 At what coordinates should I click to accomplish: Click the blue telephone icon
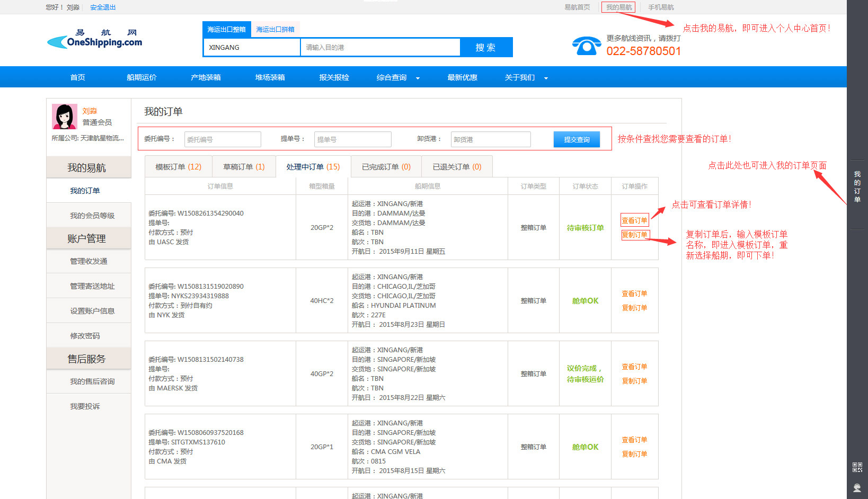[586, 46]
